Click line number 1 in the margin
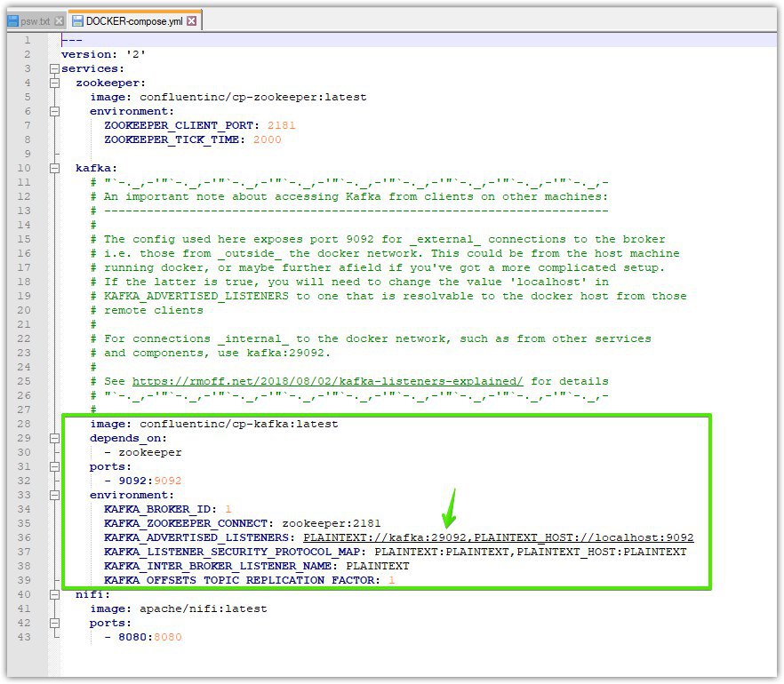Image resolution: width=784 pixels, height=684 pixels. [x=28, y=41]
